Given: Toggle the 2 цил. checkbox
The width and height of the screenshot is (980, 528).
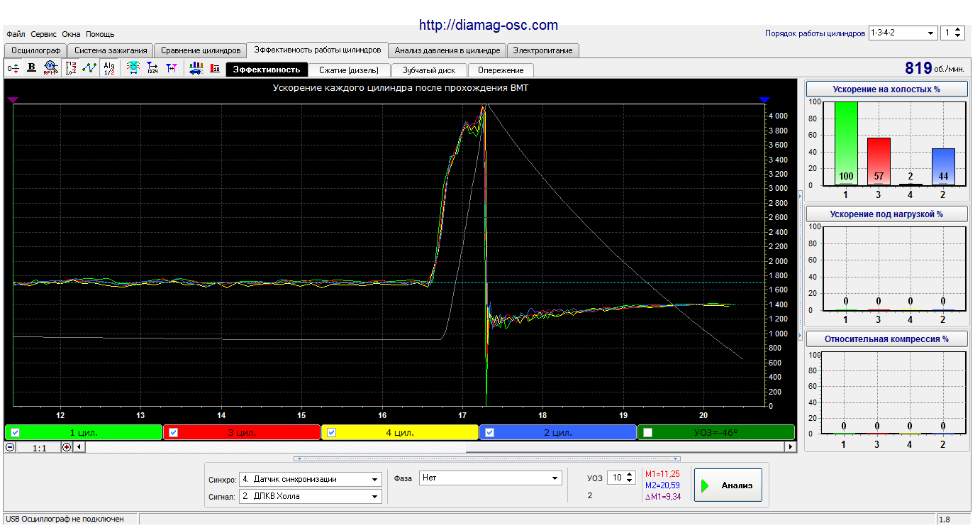Looking at the screenshot, I should coord(489,432).
